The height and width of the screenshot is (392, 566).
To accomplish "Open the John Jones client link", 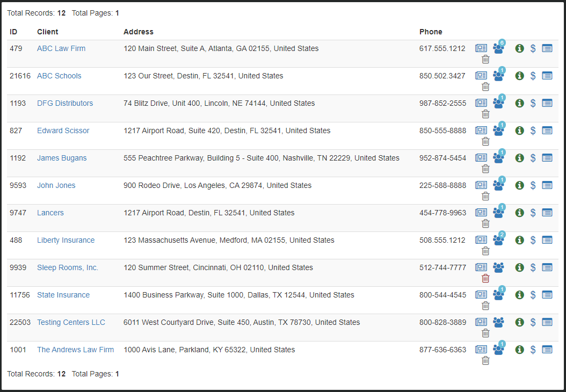I will tap(56, 186).
